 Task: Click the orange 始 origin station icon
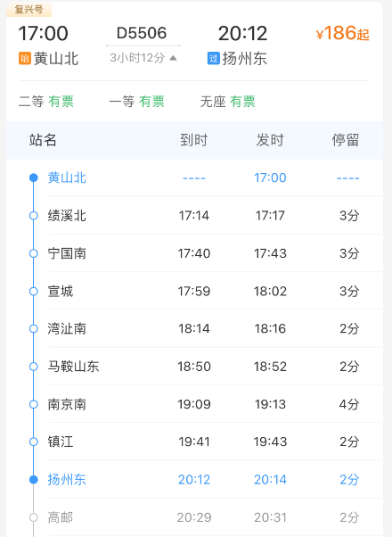(25, 58)
